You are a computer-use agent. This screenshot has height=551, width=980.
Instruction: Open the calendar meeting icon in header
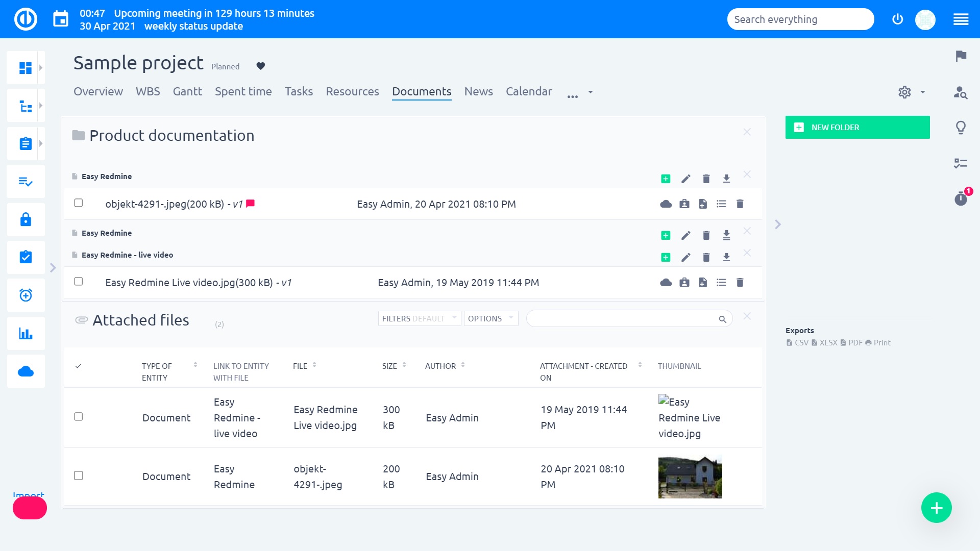61,19
